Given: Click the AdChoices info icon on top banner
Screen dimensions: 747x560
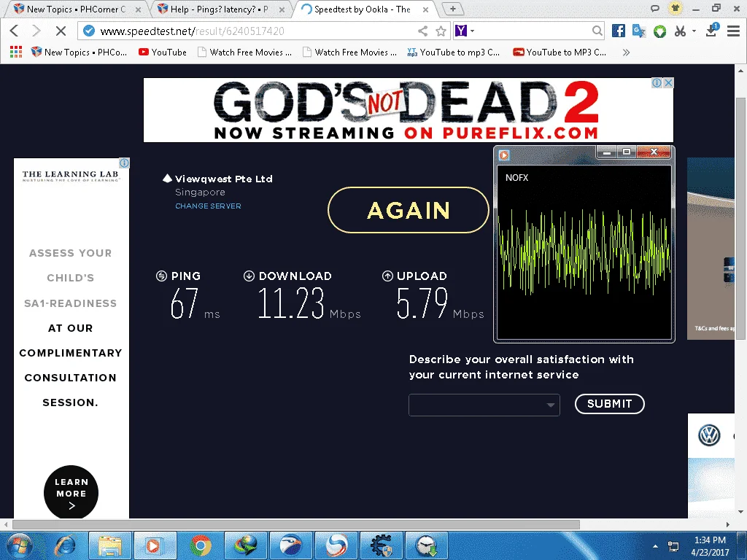Looking at the screenshot, I should 657,83.
